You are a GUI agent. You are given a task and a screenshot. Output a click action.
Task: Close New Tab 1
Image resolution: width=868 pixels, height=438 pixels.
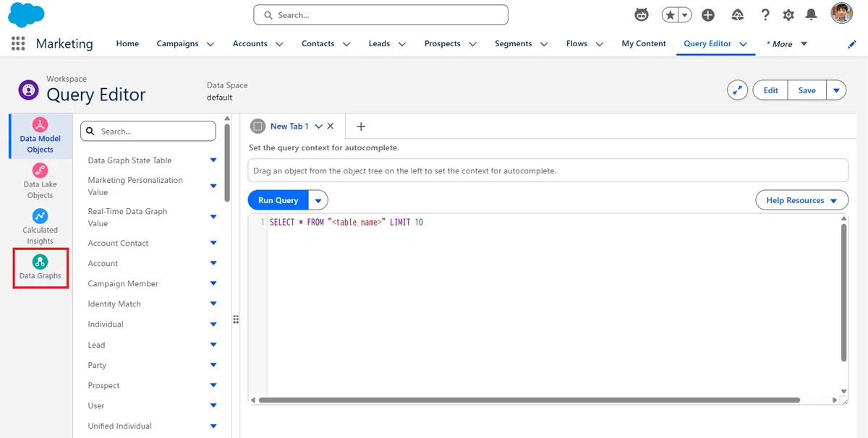(x=331, y=126)
